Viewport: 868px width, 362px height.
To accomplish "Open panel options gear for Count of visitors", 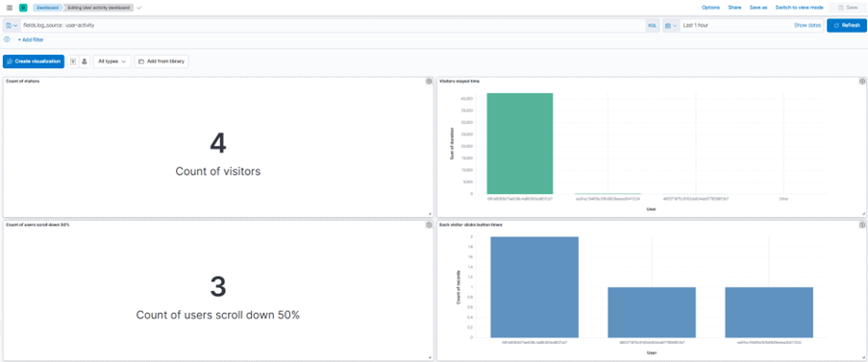I will [x=429, y=82].
